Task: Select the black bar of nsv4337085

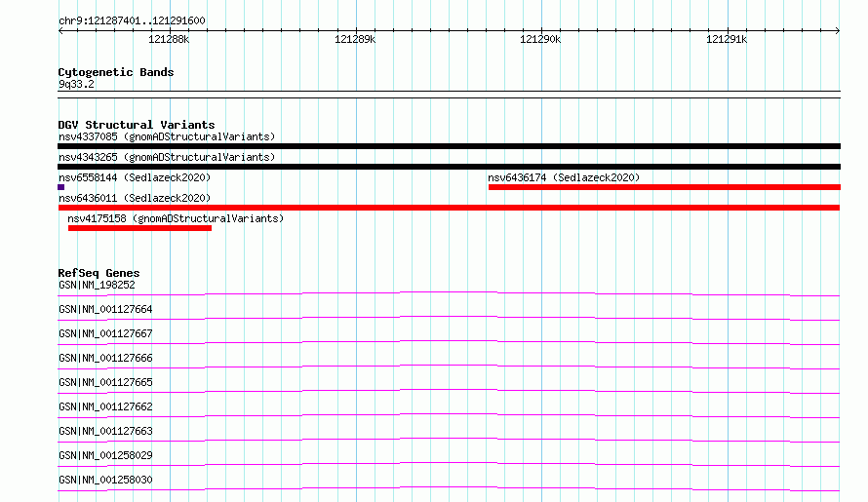Action: click(449, 146)
